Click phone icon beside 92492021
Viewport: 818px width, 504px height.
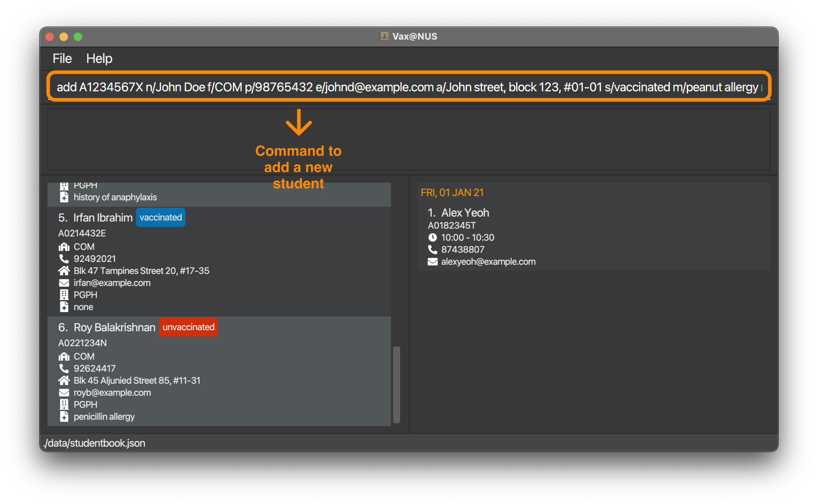[64, 259]
